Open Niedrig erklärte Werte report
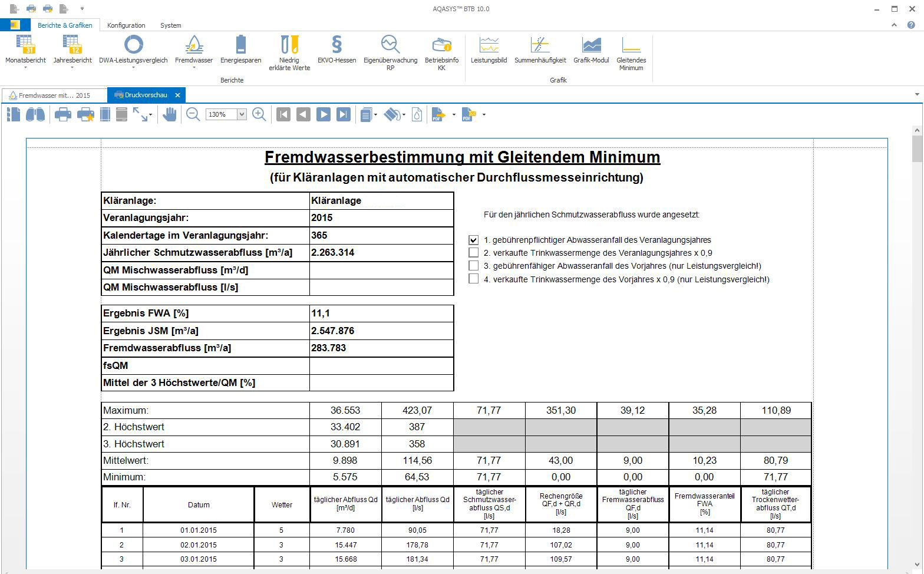The image size is (924, 574). 289,53
